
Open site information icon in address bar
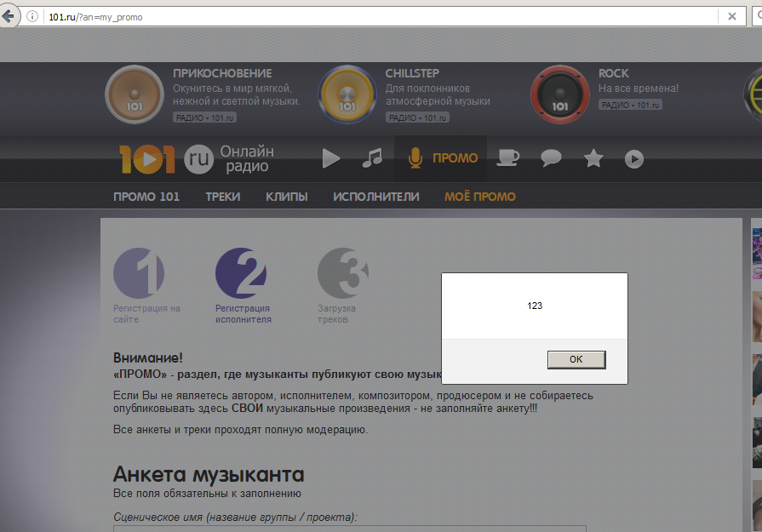click(x=32, y=16)
